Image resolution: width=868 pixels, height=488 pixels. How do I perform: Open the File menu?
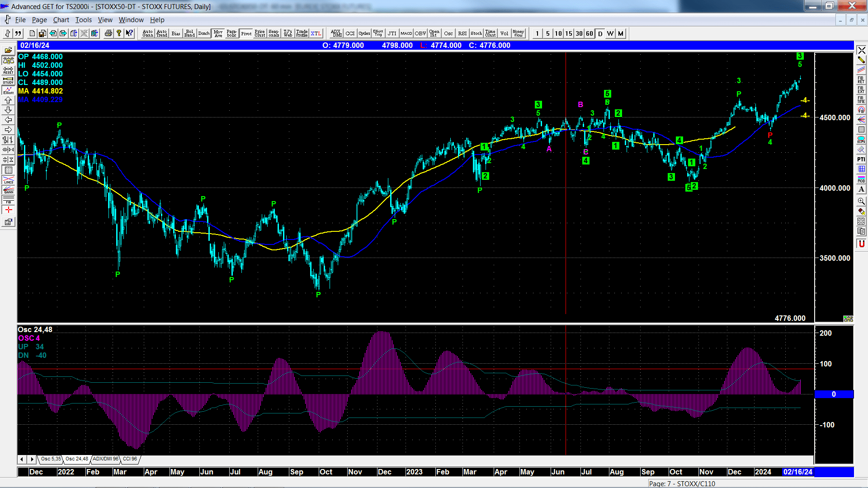click(20, 20)
